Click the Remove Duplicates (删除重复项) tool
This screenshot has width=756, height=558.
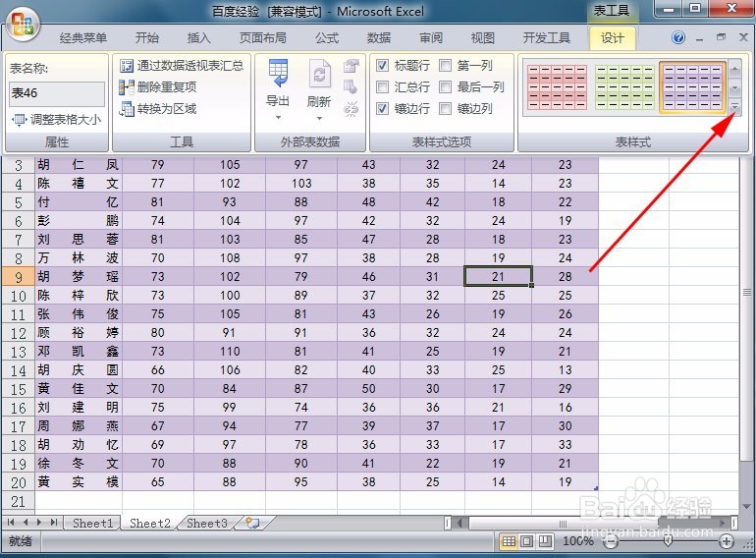pos(158,86)
